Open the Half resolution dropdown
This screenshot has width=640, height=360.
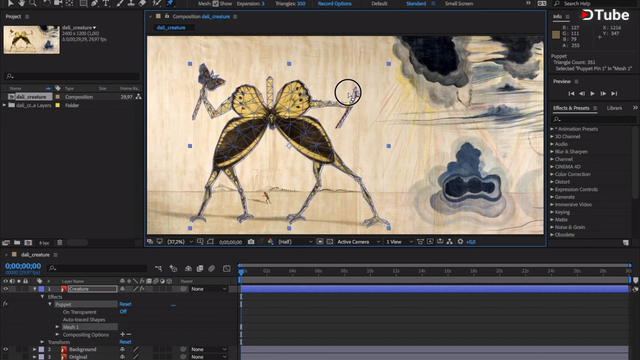tap(295, 242)
